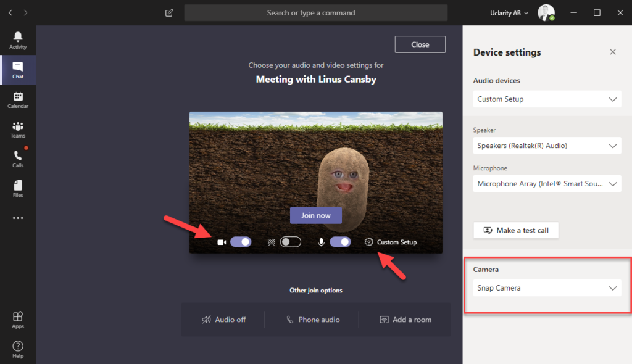Open the Activity feed
This screenshot has height=364, width=632.
(18, 40)
